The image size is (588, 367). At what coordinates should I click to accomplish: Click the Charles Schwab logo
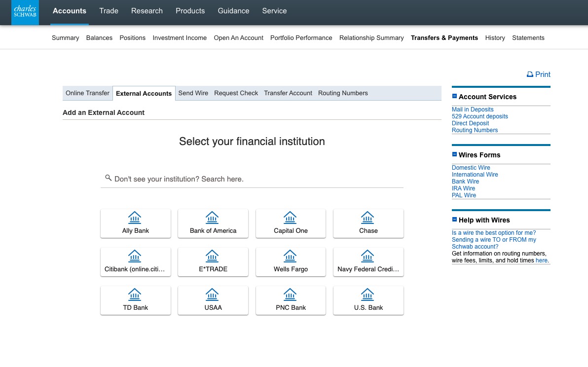tap(25, 12)
